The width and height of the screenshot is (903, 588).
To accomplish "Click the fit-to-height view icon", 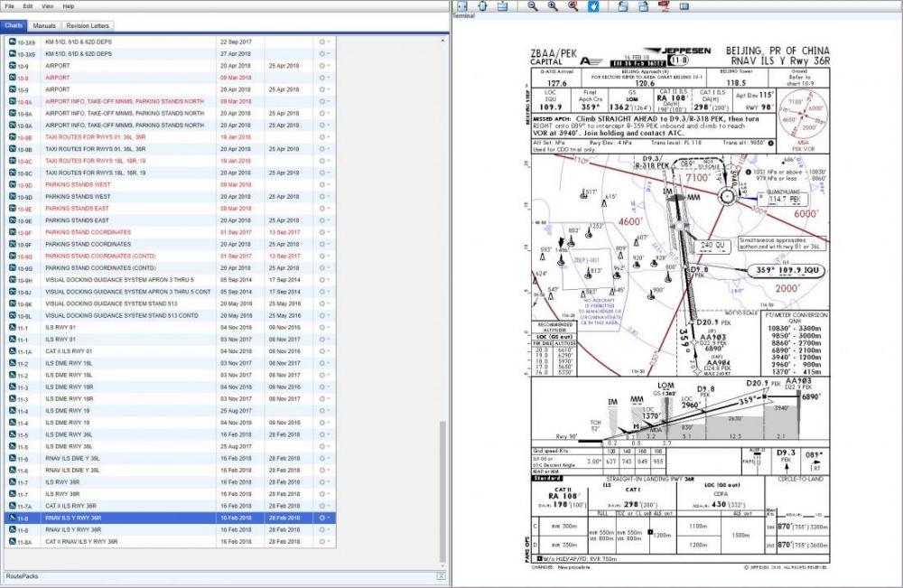I will 482,6.
